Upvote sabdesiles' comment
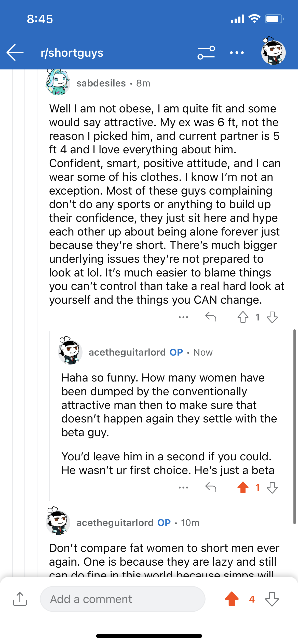The height and width of the screenshot is (644, 298). click(x=243, y=317)
